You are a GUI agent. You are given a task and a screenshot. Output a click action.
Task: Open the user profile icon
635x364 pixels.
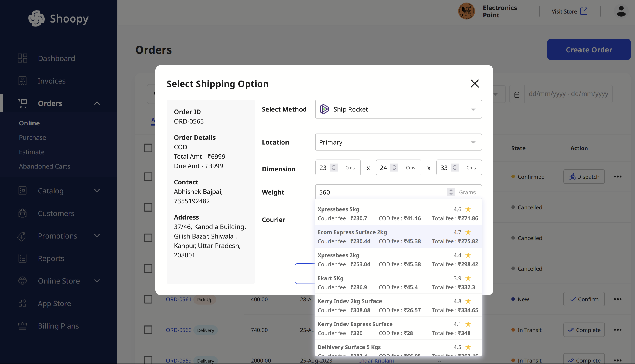click(x=621, y=11)
